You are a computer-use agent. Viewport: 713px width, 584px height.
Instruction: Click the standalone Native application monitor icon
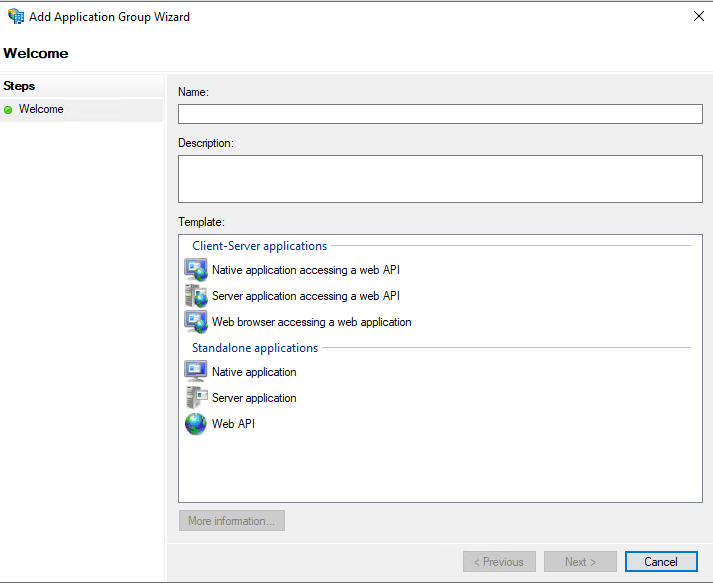click(196, 372)
